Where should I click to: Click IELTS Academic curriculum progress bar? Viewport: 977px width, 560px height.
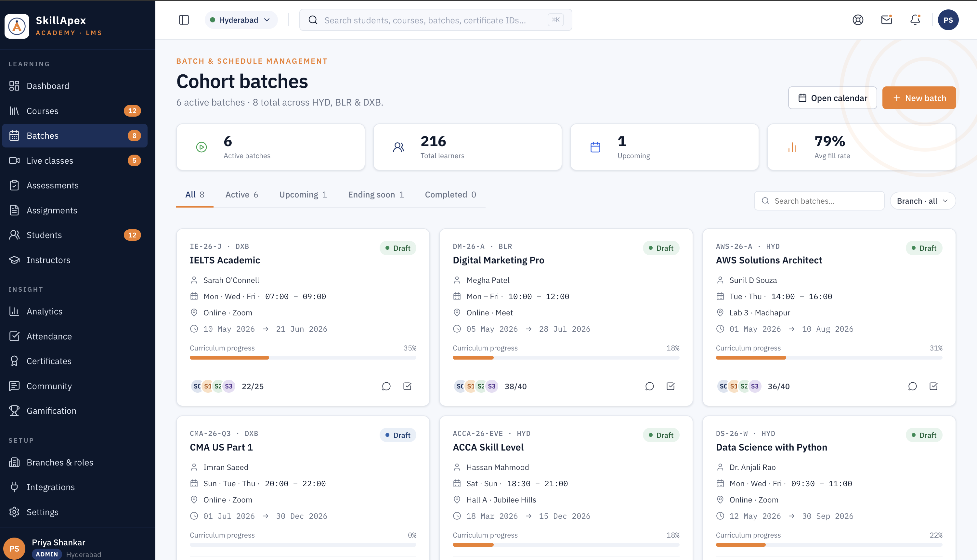[x=303, y=358]
